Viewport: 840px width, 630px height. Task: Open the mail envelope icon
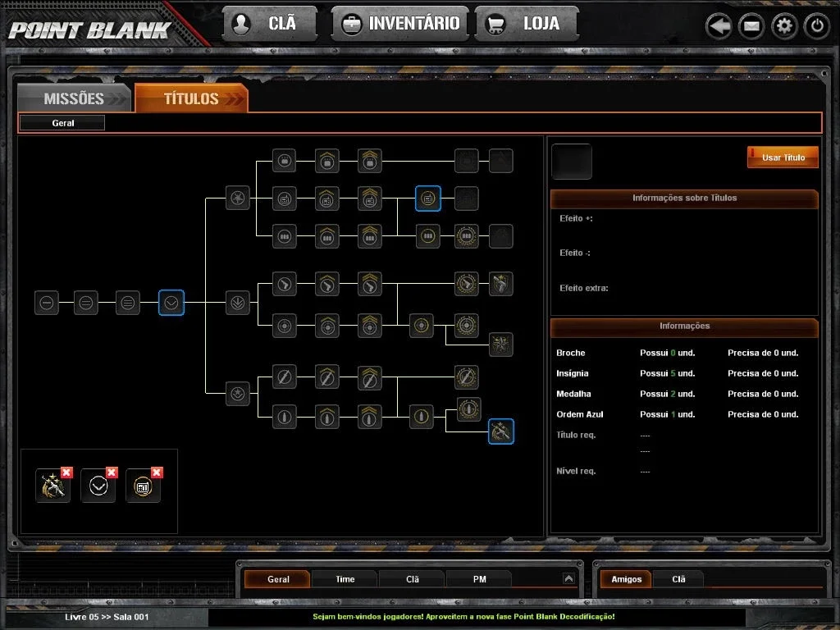pyautogui.click(x=751, y=25)
